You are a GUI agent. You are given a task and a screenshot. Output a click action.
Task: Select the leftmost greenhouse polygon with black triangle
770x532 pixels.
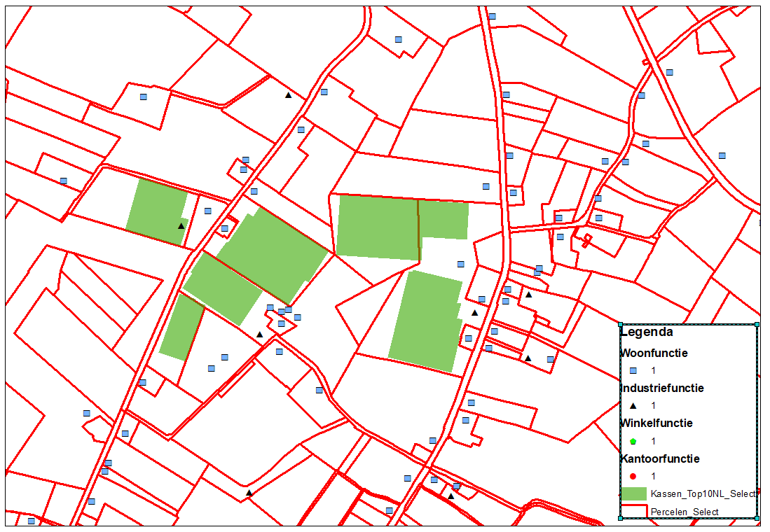[x=156, y=209]
